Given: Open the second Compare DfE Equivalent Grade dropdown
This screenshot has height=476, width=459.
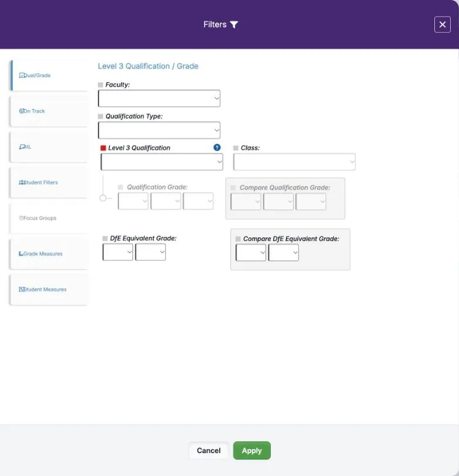Looking at the screenshot, I should [284, 253].
